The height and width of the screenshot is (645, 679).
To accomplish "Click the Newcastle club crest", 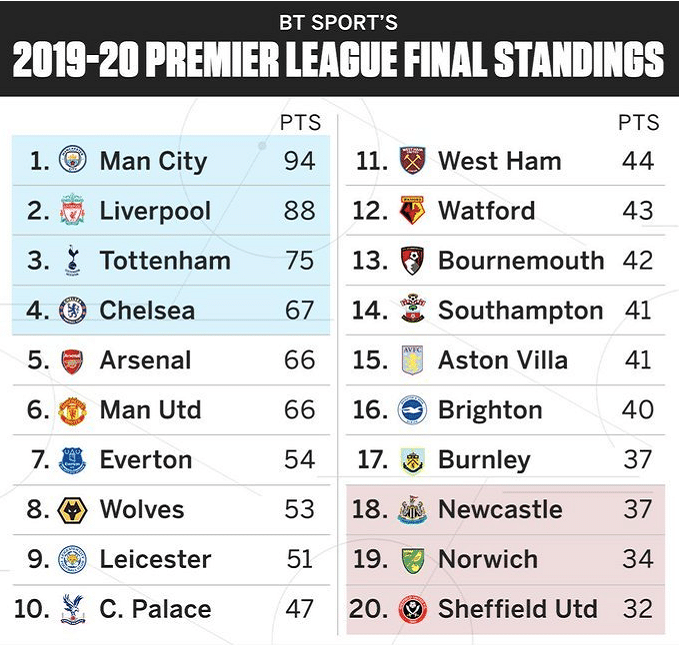I will (412, 509).
